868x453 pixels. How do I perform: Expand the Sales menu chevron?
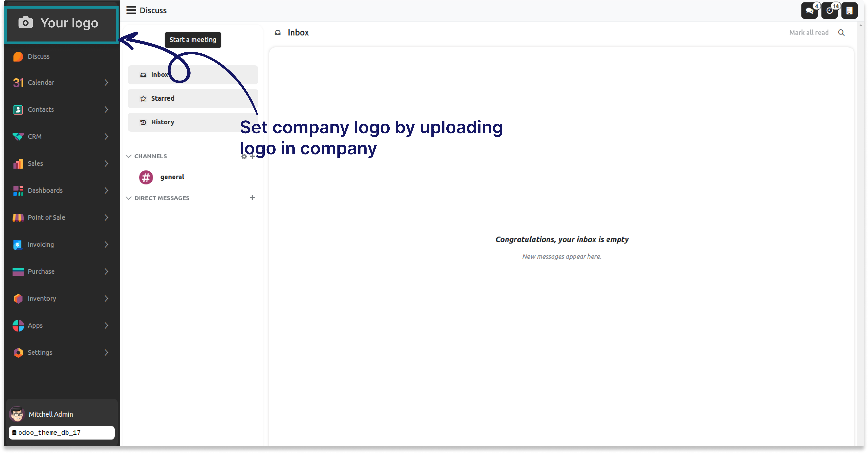(107, 164)
